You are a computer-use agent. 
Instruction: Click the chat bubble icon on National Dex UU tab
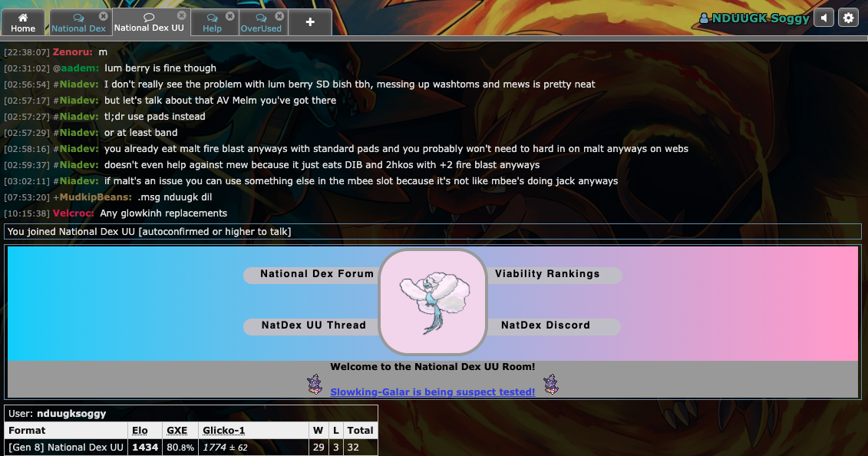[149, 17]
